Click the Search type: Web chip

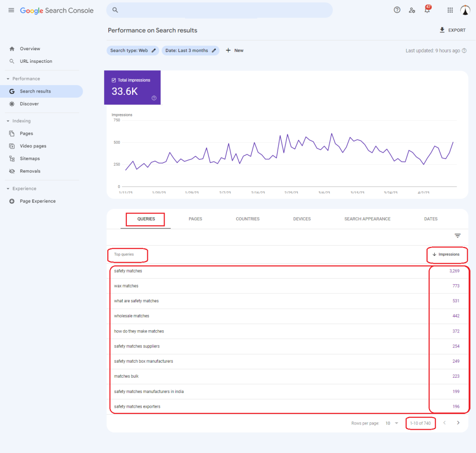coord(132,50)
